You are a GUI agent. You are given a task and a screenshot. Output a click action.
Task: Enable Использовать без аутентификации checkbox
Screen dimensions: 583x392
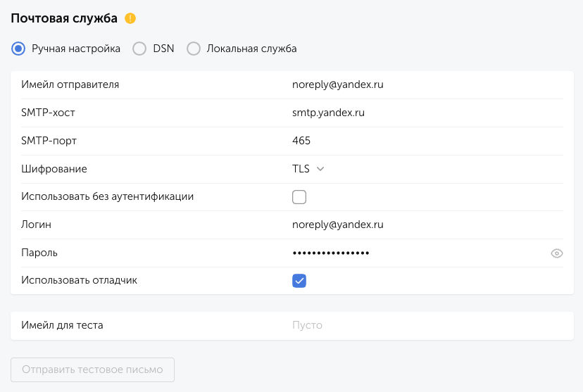[x=299, y=197]
